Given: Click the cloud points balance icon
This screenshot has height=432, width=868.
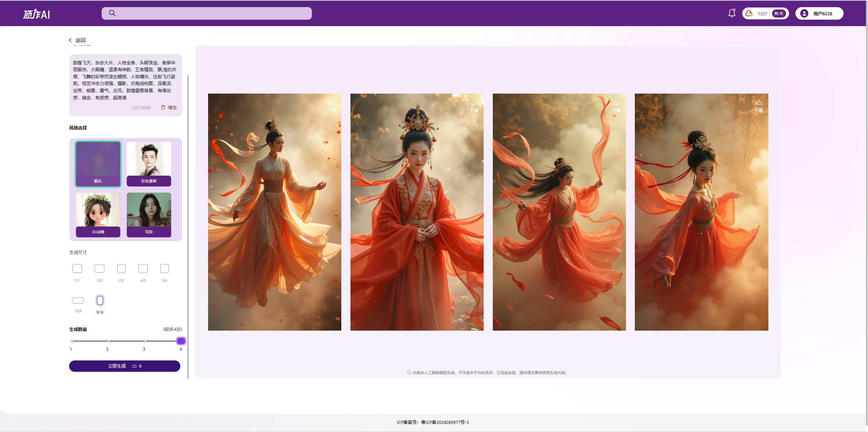Looking at the screenshot, I should tap(749, 14).
